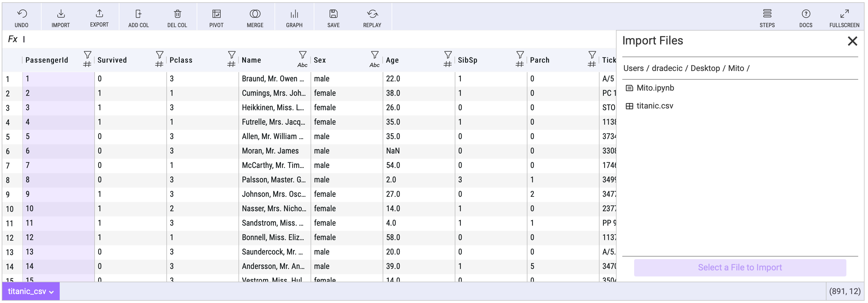Click the Fx formula bar input
This screenshot has height=303, width=868.
[x=303, y=40]
